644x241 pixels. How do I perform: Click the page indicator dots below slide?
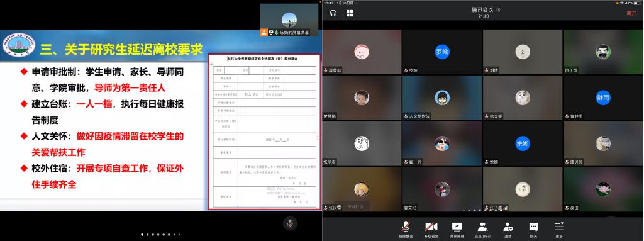[160, 235]
